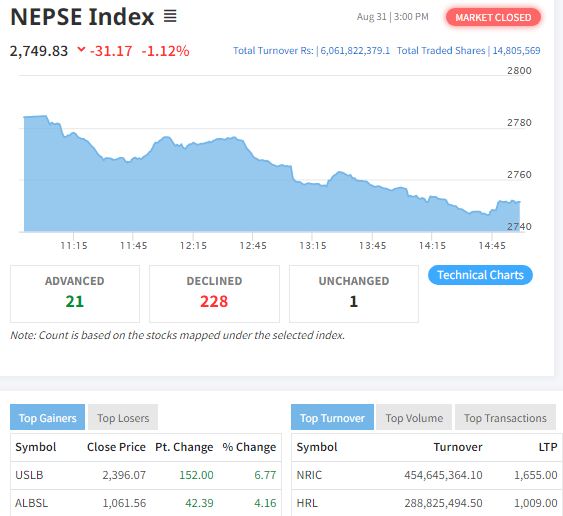Image resolution: width=563 pixels, height=516 pixels.
Task: Click the Total Traded Shares figure
Action: (x=516, y=51)
